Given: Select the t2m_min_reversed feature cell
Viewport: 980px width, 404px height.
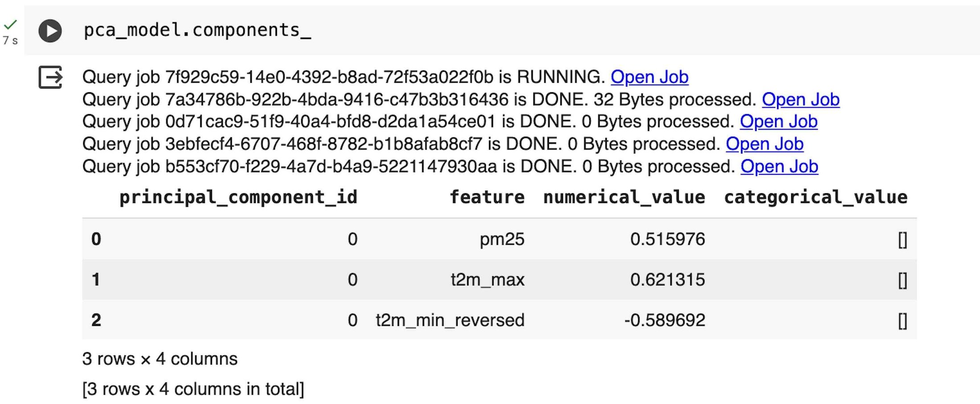Looking at the screenshot, I should 450,320.
